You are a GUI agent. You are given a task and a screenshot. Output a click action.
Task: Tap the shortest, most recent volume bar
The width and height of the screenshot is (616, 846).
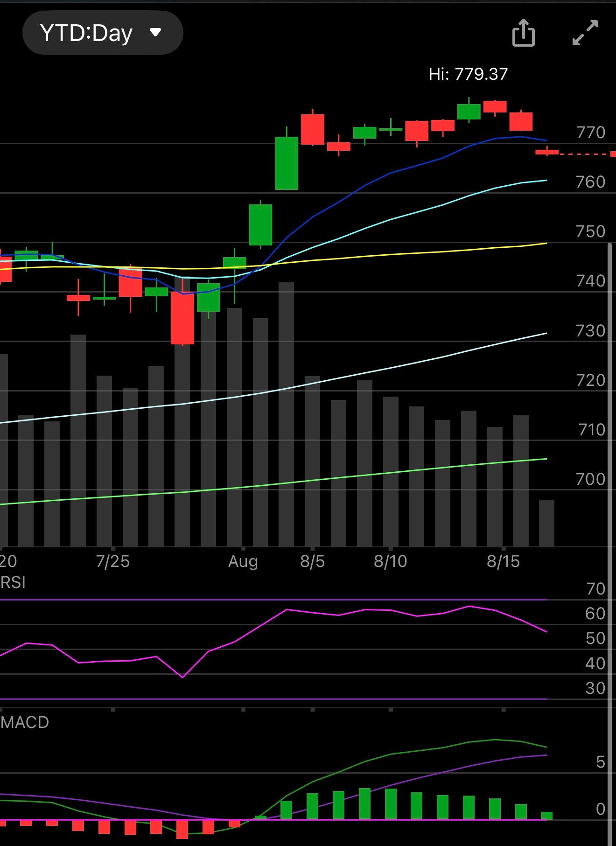point(546,523)
